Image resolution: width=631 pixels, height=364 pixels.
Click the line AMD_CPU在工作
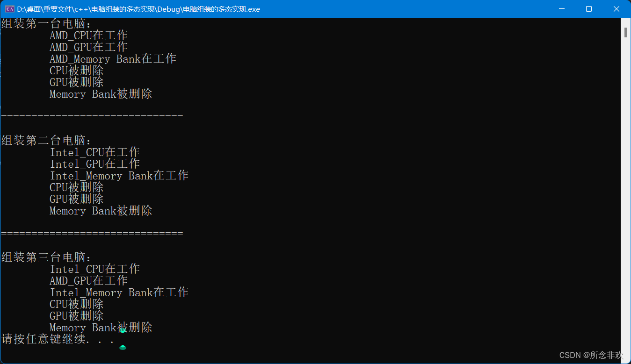pos(88,36)
